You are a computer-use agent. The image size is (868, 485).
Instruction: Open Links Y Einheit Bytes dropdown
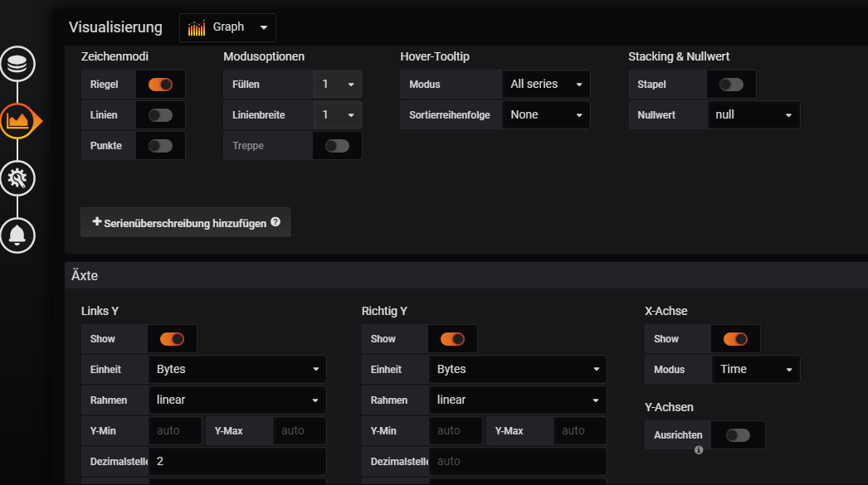(237, 370)
